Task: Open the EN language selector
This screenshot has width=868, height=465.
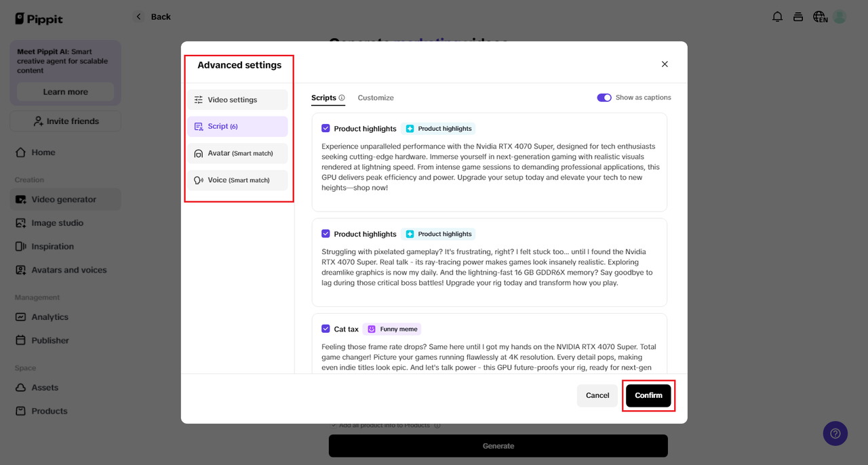Action: click(819, 16)
